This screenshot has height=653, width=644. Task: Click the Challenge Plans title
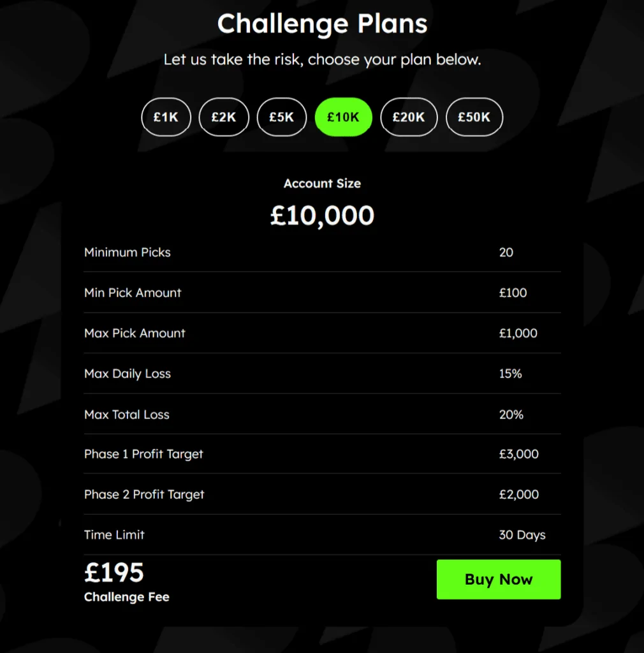pos(322,24)
